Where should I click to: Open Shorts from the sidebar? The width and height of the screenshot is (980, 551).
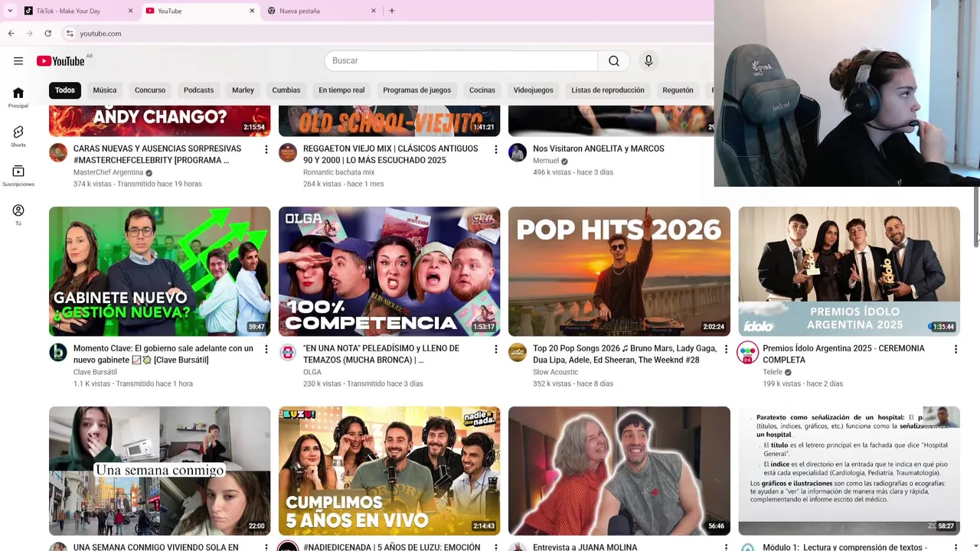pyautogui.click(x=18, y=136)
